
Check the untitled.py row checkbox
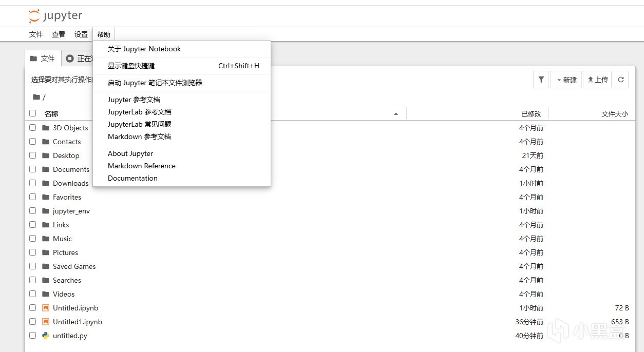pyautogui.click(x=33, y=336)
